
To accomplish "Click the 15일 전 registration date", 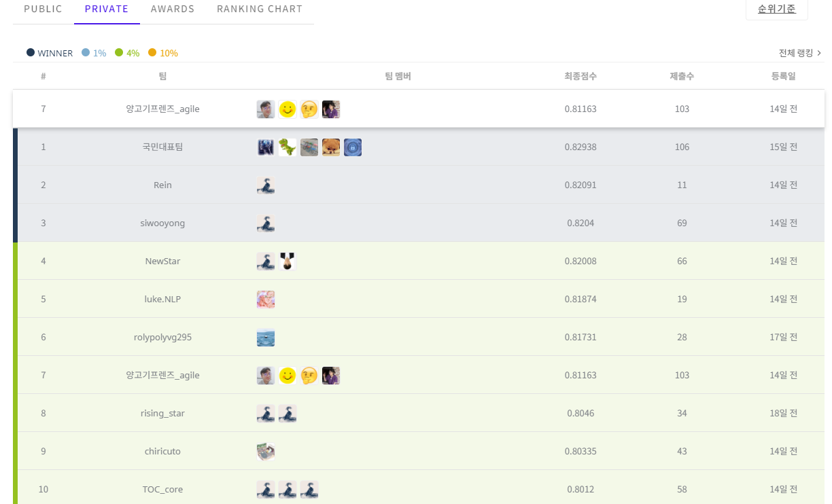I will [783, 147].
